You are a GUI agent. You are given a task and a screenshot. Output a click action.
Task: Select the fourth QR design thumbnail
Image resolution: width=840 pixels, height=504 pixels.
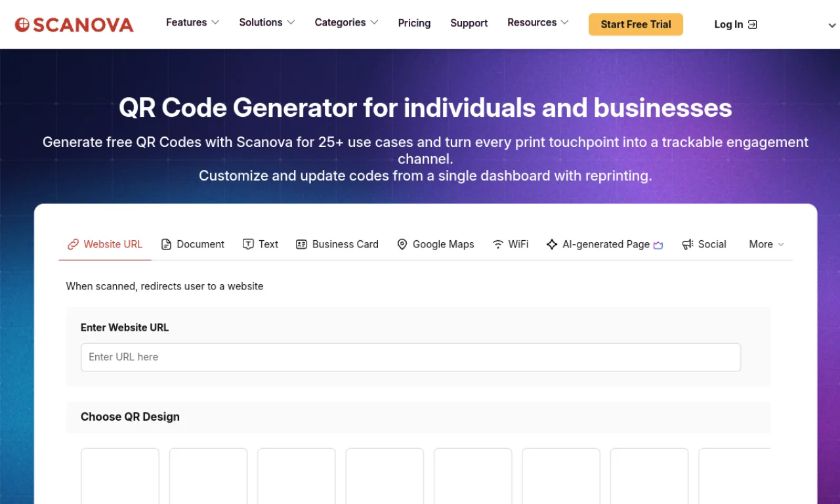(385, 476)
